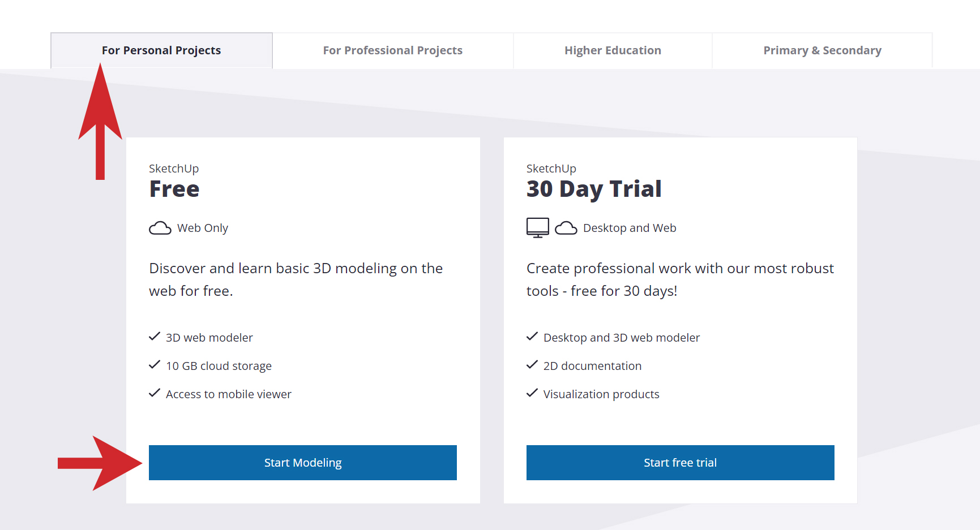Click 'Create professional work' description text
The height and width of the screenshot is (530, 980).
click(x=680, y=279)
